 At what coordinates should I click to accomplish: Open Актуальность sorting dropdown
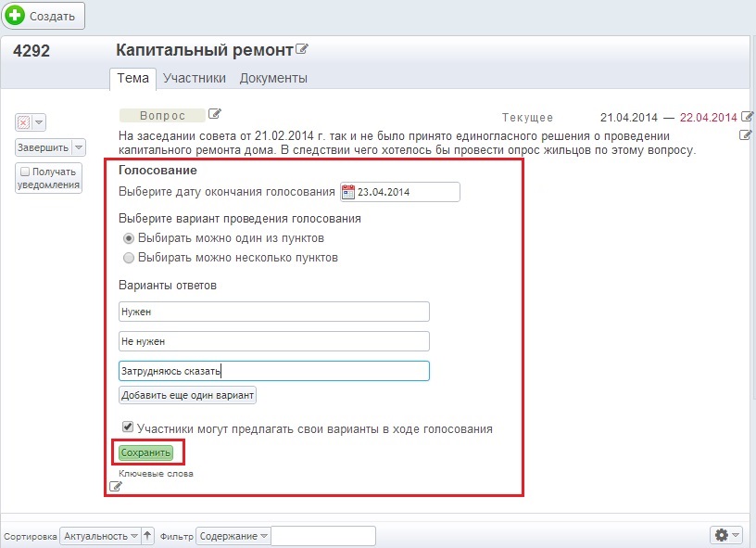[100, 536]
